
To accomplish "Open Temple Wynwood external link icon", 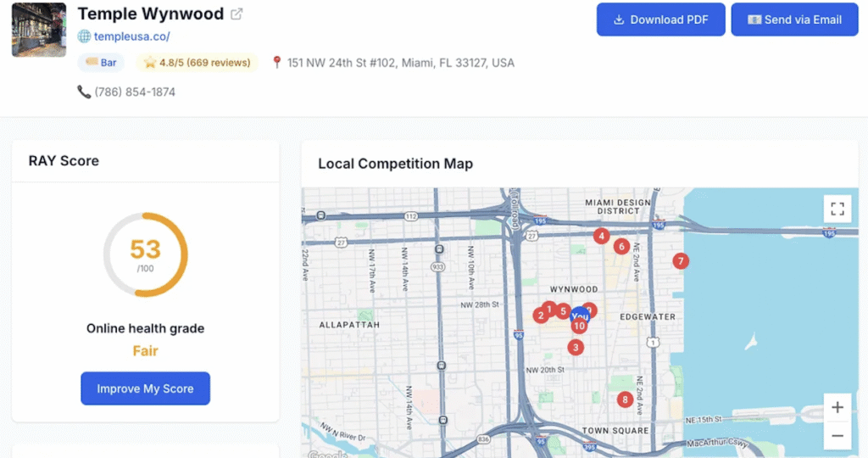I will tap(237, 14).
